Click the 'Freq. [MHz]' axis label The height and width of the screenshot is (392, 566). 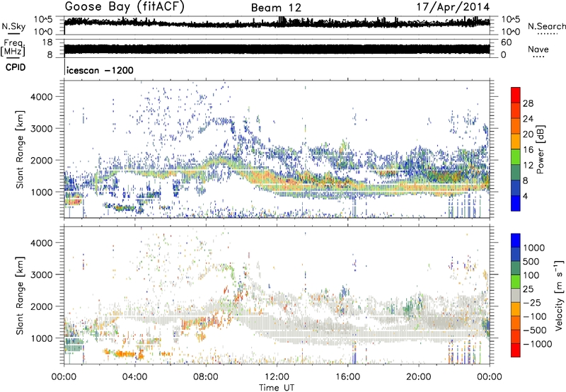[x=13, y=48]
